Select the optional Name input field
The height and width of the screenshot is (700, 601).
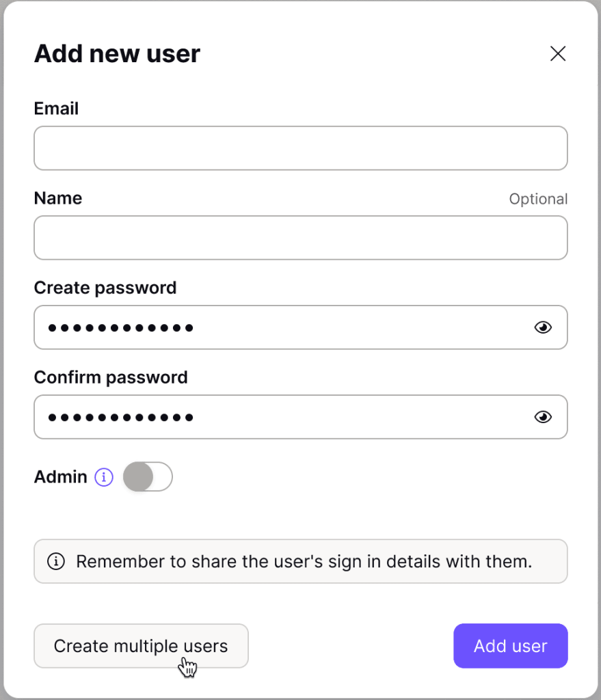[301, 237]
